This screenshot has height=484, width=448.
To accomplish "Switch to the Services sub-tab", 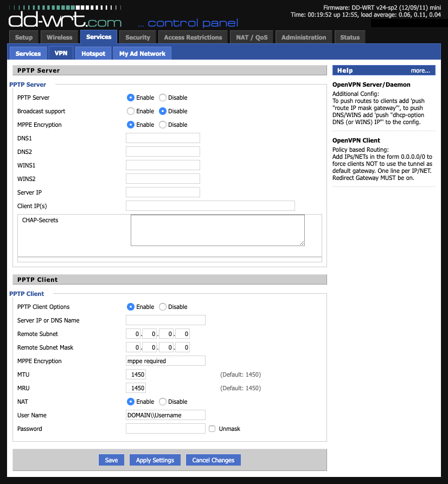I will tap(28, 54).
